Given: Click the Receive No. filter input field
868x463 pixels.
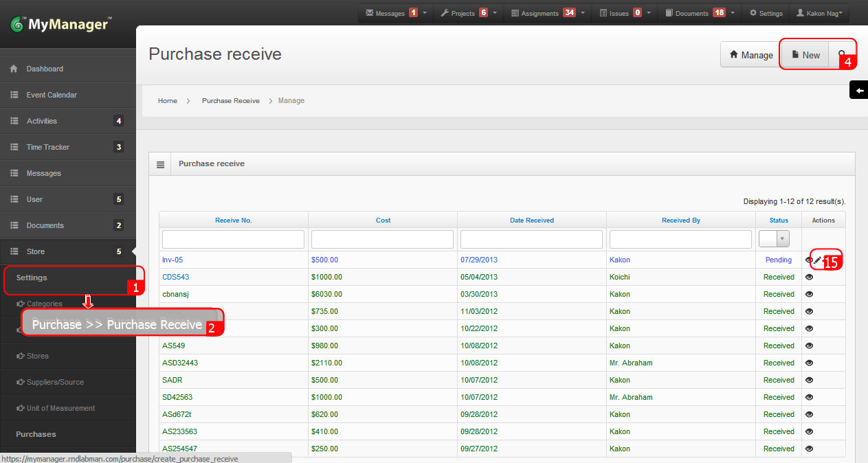Looking at the screenshot, I should [233, 238].
